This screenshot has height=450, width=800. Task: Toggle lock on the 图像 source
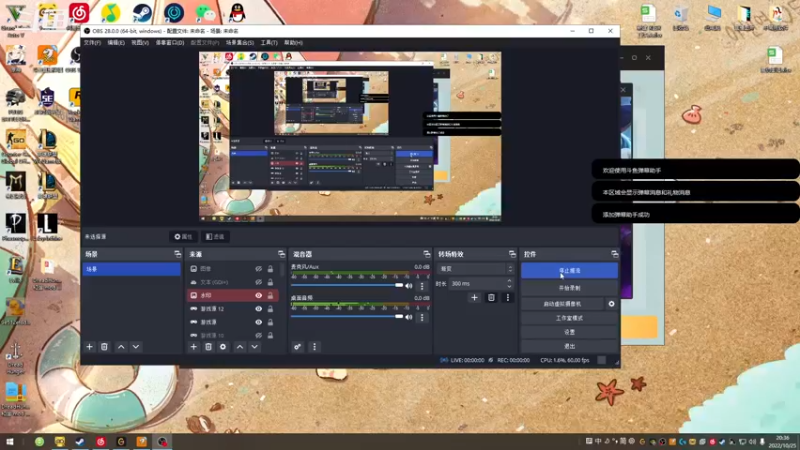click(x=270, y=269)
